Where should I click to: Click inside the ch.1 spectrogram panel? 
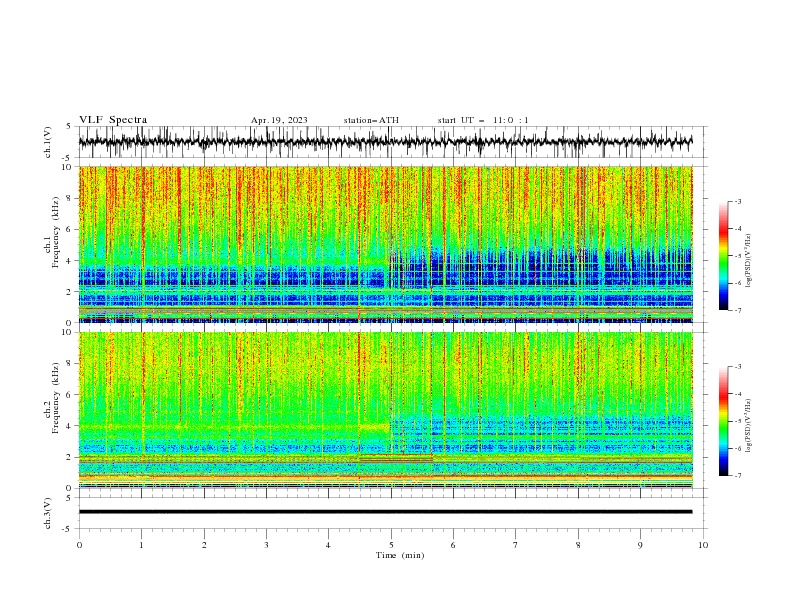point(385,244)
